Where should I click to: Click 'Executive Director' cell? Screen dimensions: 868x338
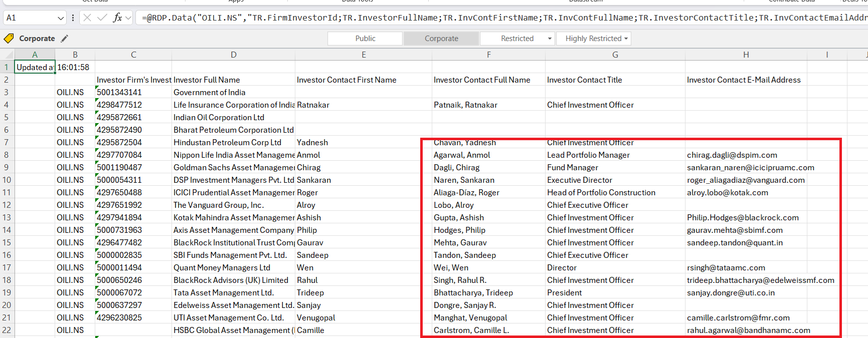tap(615, 180)
